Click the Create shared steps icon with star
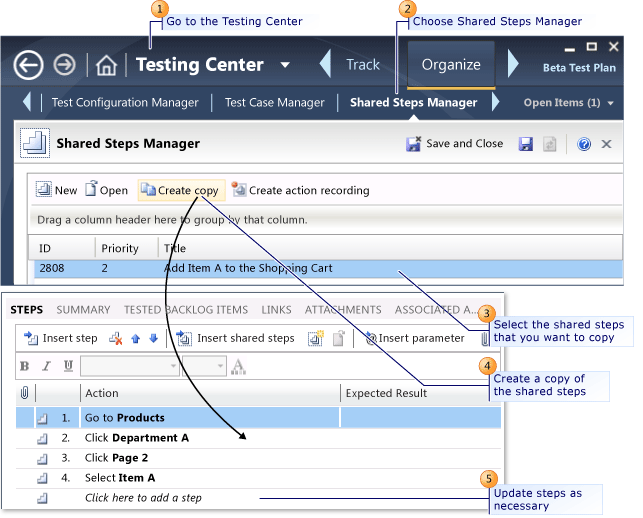Viewport: 643px width, 518px height. (316, 338)
